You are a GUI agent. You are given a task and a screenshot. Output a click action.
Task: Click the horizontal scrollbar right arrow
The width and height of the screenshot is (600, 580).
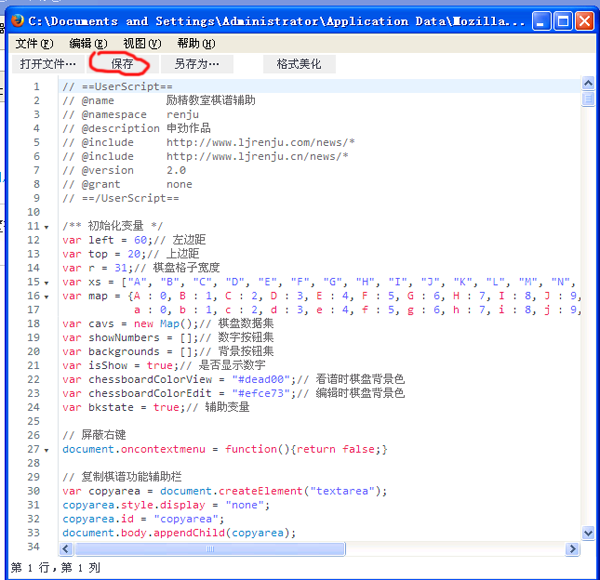572,549
